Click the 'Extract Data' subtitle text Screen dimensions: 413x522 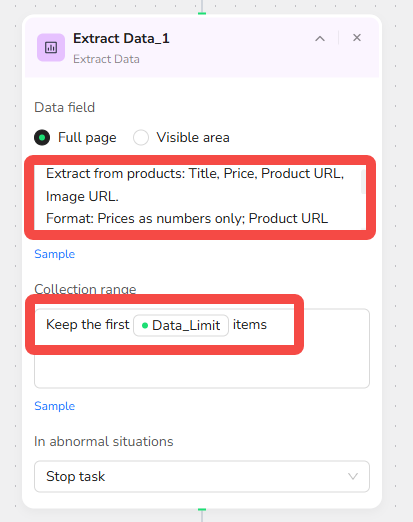(106, 59)
